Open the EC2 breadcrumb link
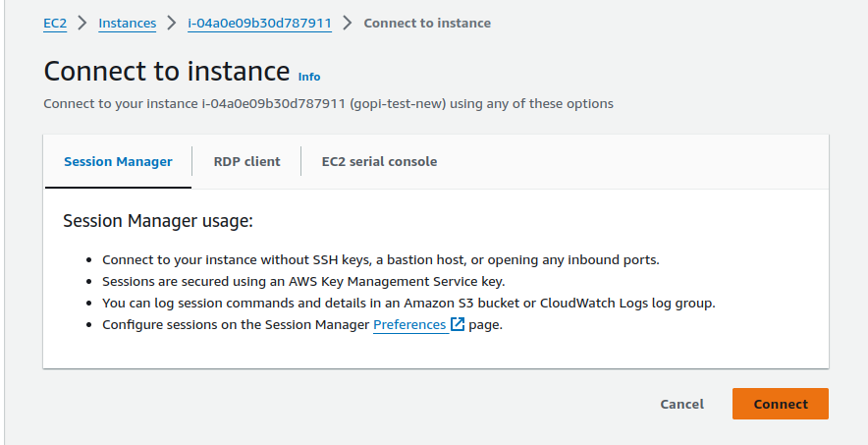The width and height of the screenshot is (868, 445). click(x=55, y=24)
